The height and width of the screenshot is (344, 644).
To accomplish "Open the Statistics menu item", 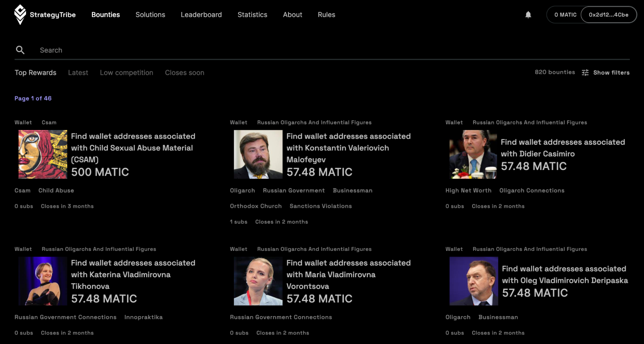I will tap(252, 15).
